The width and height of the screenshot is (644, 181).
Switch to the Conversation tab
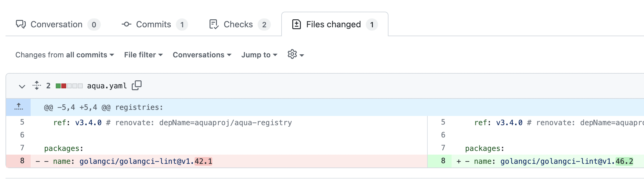pyautogui.click(x=56, y=24)
